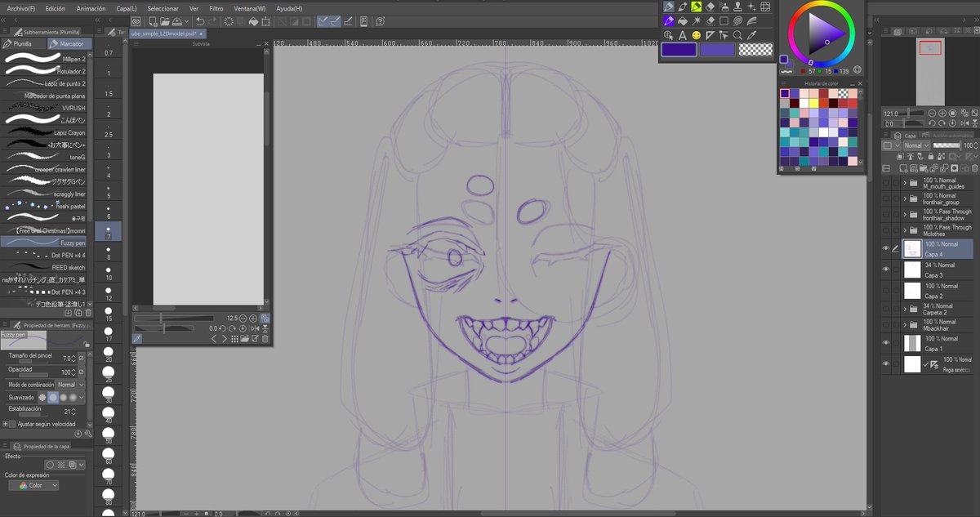Click the New raster layer icon

coord(903,168)
